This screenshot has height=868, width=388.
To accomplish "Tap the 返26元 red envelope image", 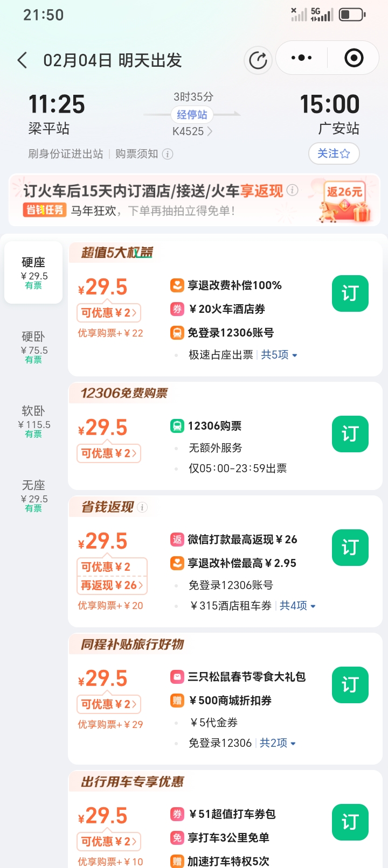I will coord(345,202).
